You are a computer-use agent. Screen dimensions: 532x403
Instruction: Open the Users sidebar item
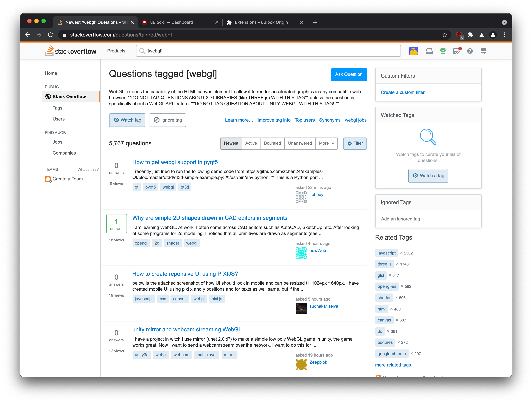coord(58,119)
